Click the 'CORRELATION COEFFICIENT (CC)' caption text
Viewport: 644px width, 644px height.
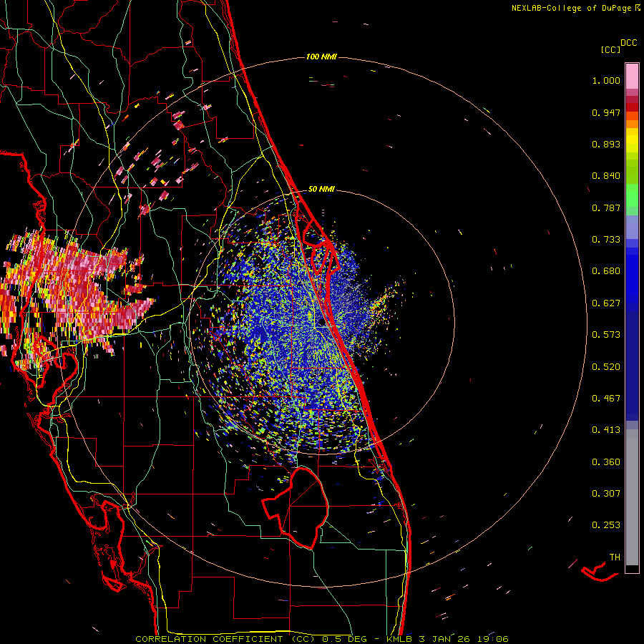tap(225, 639)
